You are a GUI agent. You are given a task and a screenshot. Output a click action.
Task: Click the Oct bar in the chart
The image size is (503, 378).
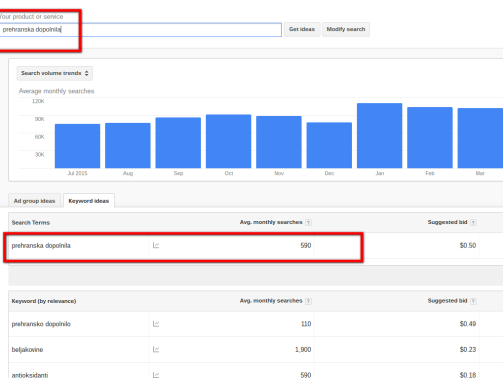228,141
